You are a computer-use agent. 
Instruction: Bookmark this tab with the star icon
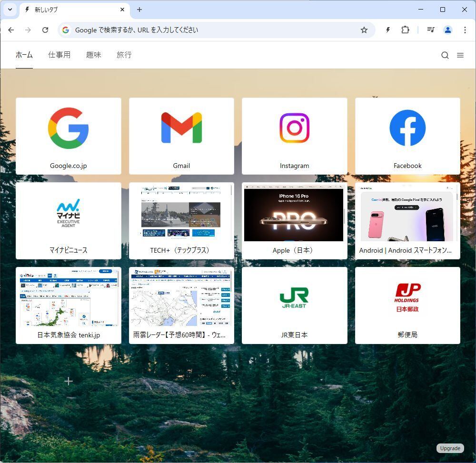364,30
